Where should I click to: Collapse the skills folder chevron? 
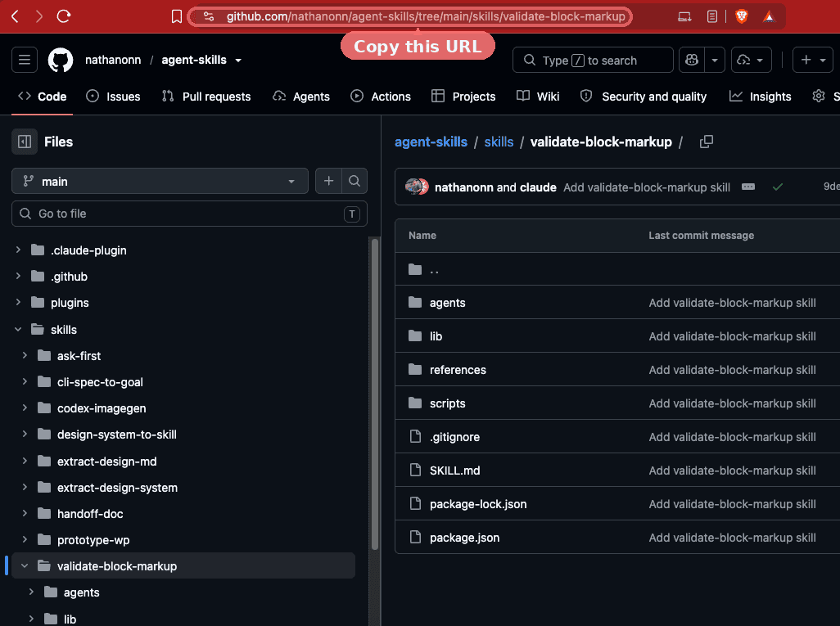tap(18, 329)
